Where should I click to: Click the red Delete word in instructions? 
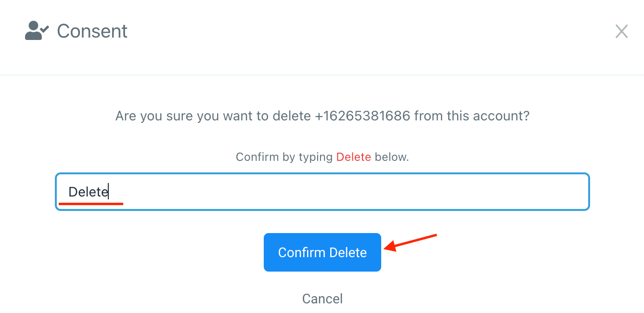point(353,157)
